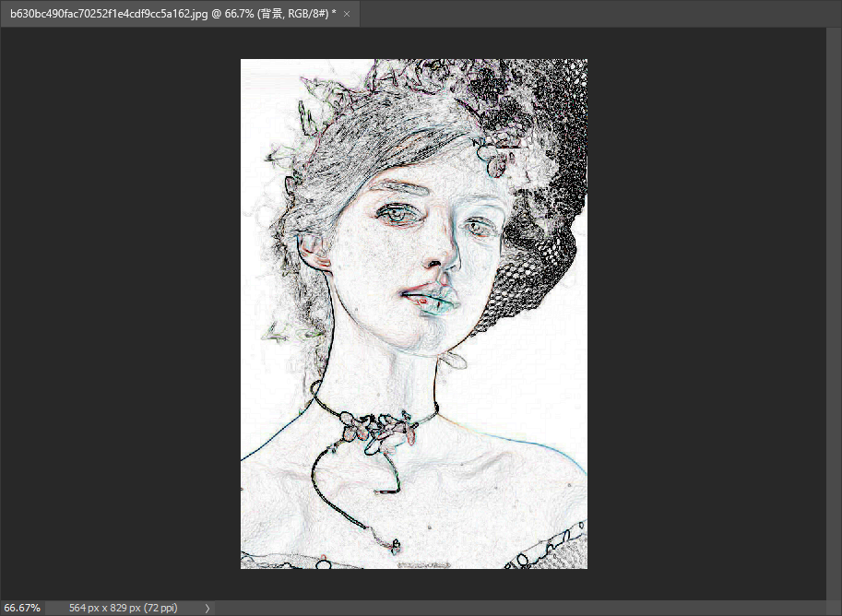This screenshot has width=842, height=616.
Task: Click the vertical scrollbar of the document window
Action: click(834, 314)
